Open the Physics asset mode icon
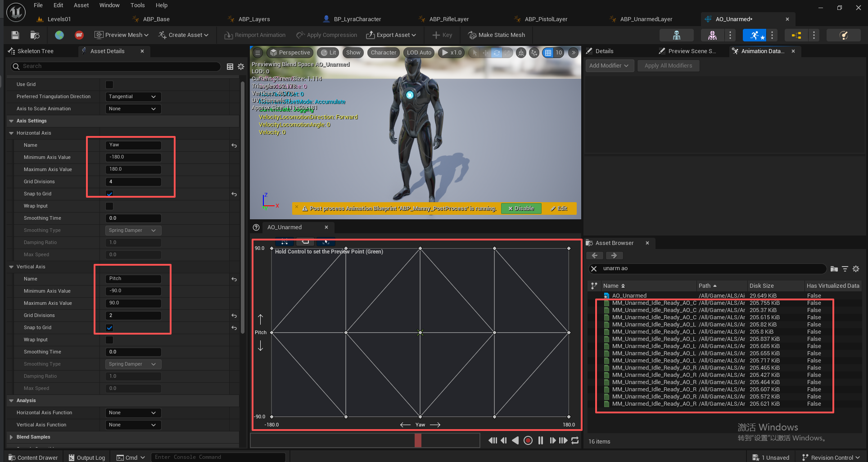 (x=844, y=35)
